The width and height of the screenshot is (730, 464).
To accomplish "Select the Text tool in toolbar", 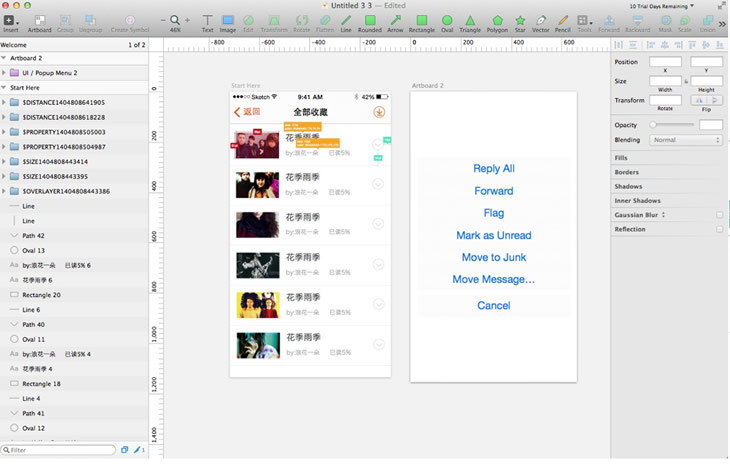I will tap(208, 23).
